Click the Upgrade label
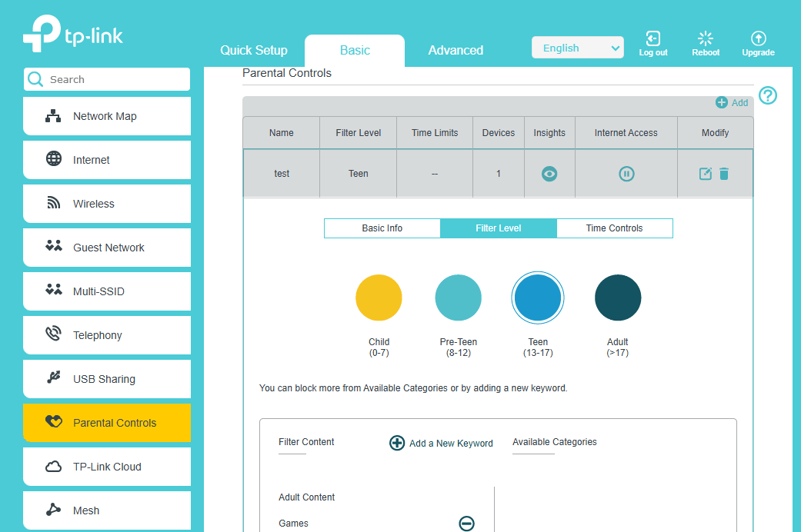The height and width of the screenshot is (532, 801). (758, 52)
